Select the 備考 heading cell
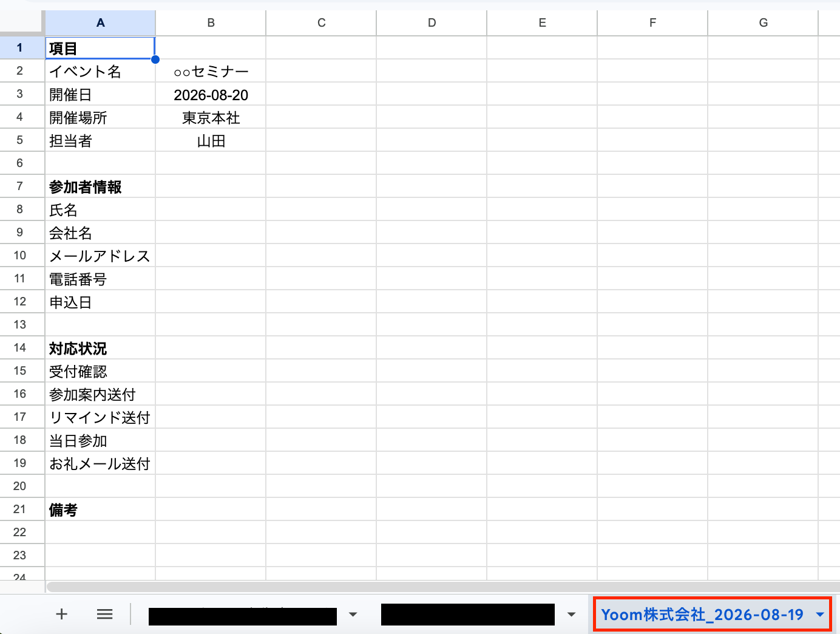Image resolution: width=840 pixels, height=634 pixels. point(100,510)
